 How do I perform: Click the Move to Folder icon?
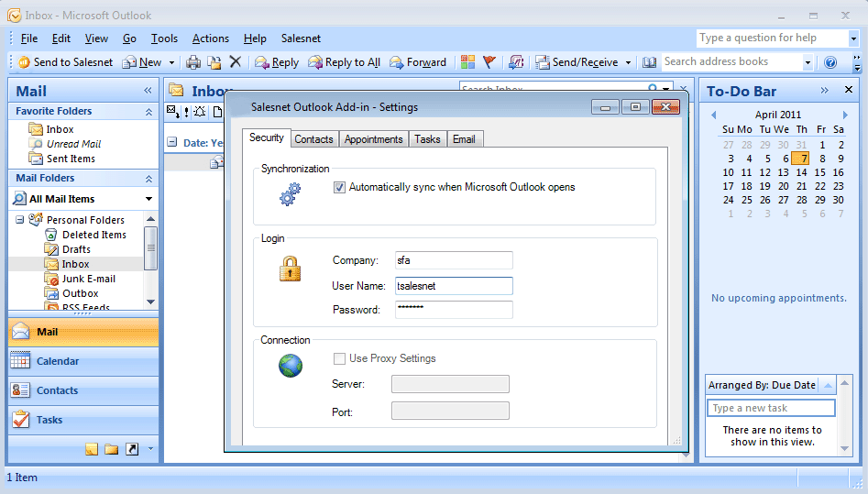[x=214, y=62]
